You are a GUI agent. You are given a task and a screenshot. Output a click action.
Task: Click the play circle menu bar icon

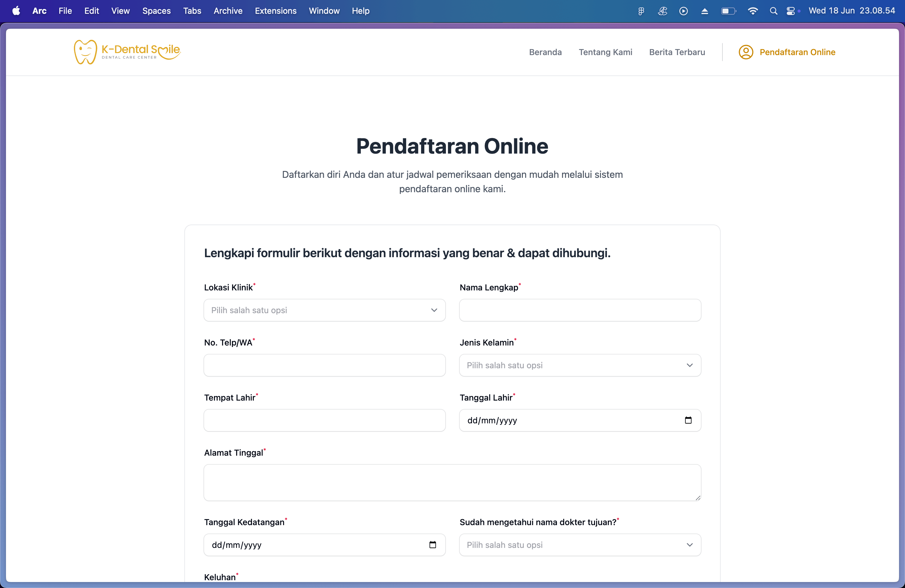tap(683, 11)
